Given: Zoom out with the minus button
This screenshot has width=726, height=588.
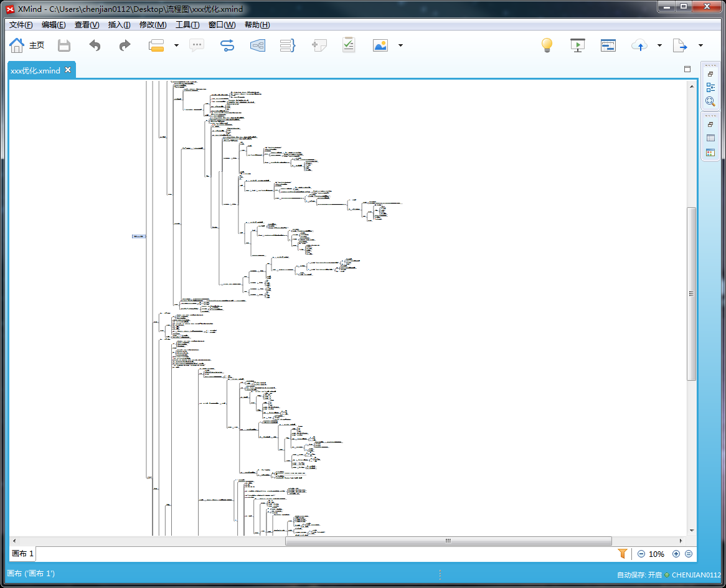Looking at the screenshot, I should pos(641,554).
